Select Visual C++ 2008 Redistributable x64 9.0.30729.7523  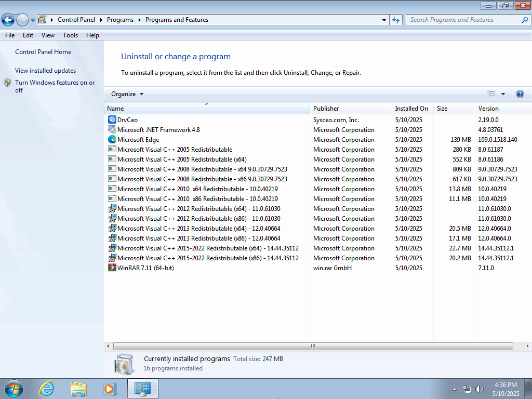(318, 169)
